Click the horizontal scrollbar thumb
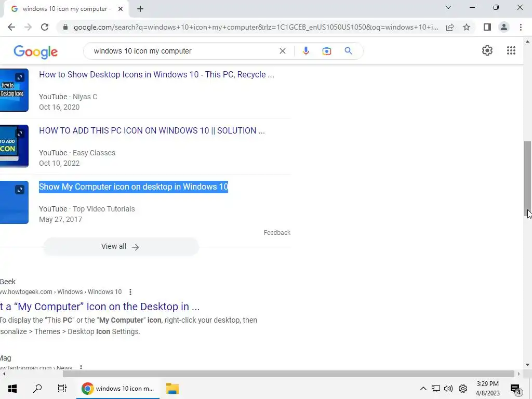The width and height of the screenshot is (532, 399). pos(288,374)
